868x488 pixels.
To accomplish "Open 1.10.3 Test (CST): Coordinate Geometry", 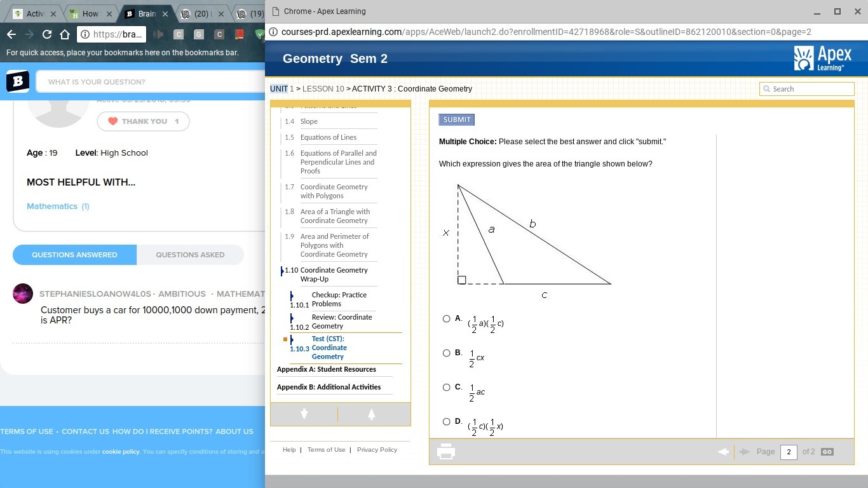I will click(x=329, y=348).
